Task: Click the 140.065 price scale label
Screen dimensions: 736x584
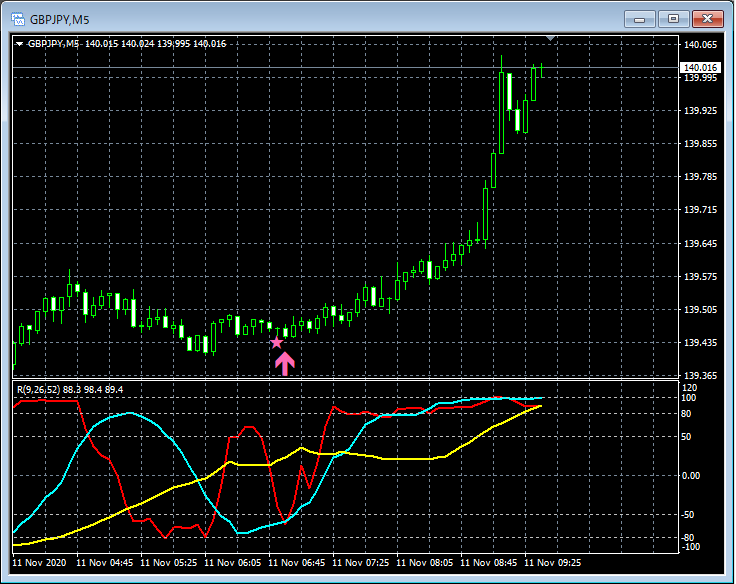Action: [x=700, y=45]
